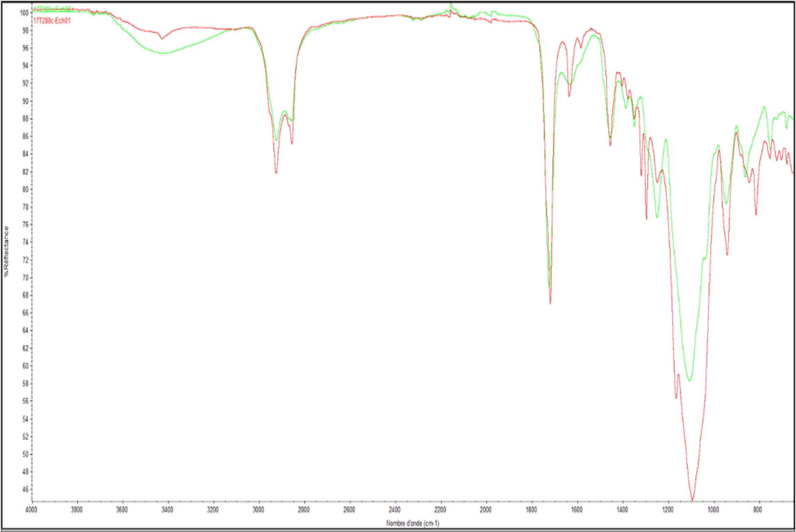Click the 70 y-axis tick label

tap(25, 278)
